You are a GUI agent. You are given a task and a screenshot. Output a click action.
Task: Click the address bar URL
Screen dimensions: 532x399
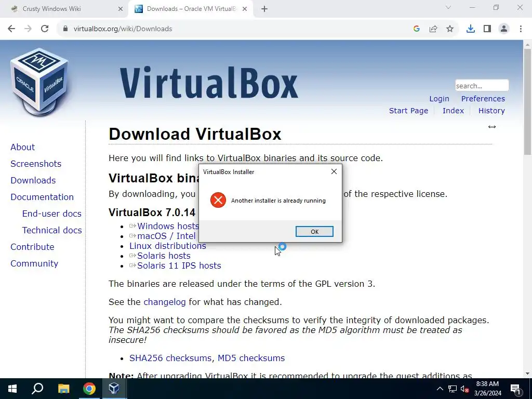point(123,29)
